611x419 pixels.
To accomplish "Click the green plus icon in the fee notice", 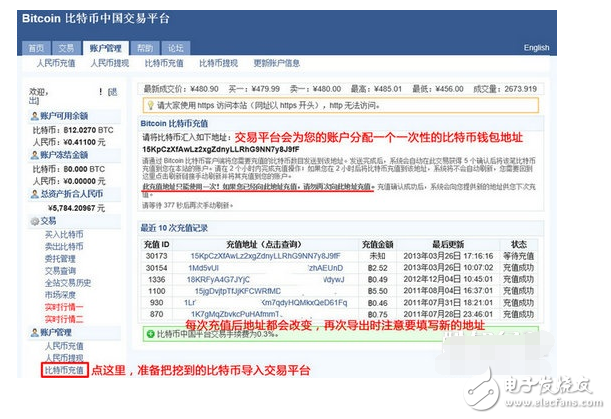I will 150,334.
